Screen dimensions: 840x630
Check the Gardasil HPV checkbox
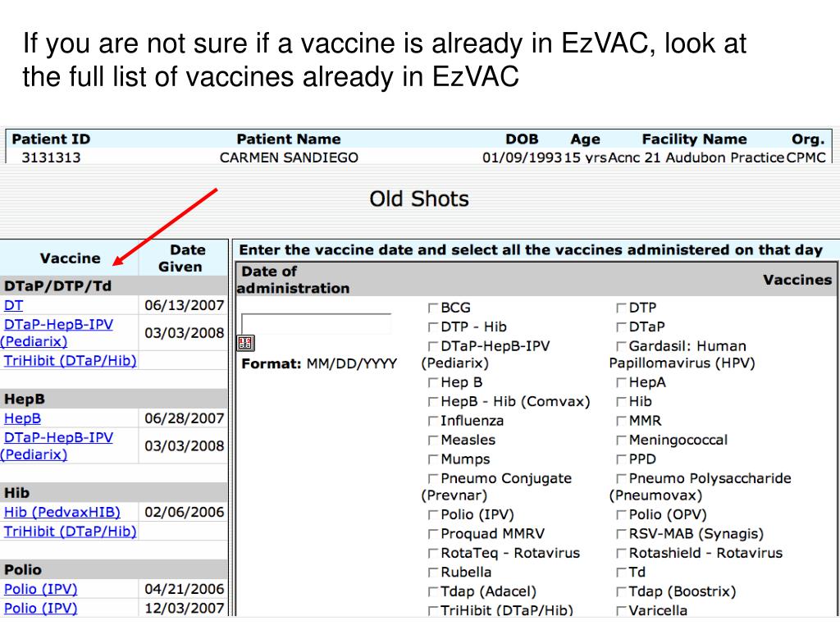[x=621, y=346]
